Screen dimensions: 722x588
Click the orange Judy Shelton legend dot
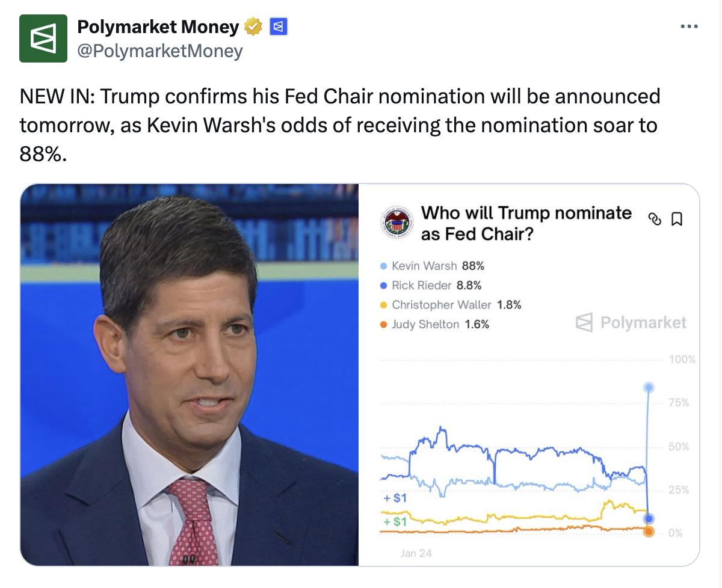(383, 325)
